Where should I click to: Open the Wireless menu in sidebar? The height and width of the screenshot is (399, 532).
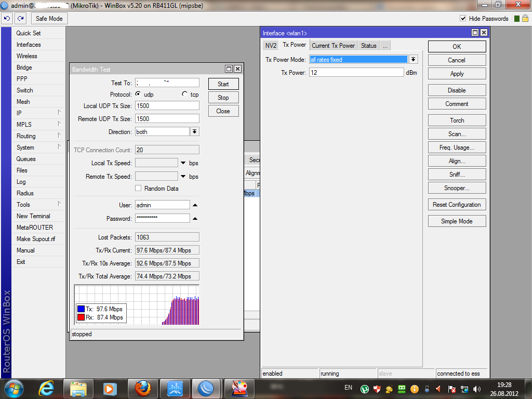coord(27,56)
